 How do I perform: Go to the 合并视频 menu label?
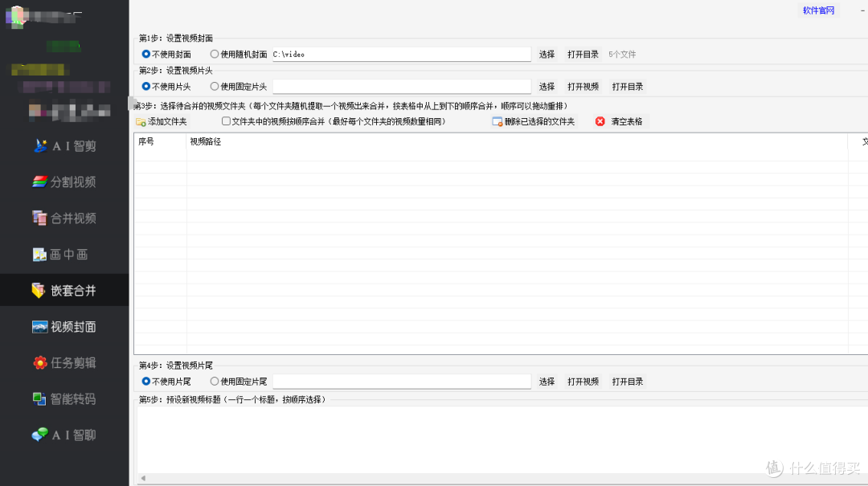73,218
